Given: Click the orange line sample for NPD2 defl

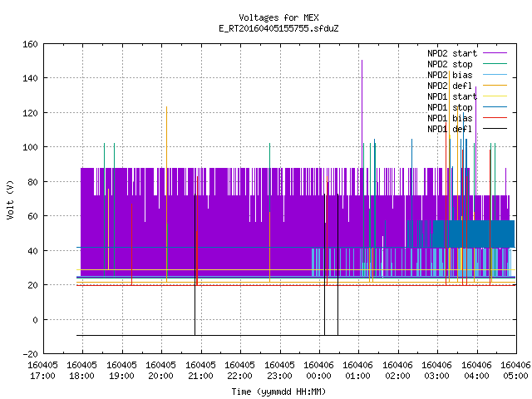Looking at the screenshot, I should 495,85.
